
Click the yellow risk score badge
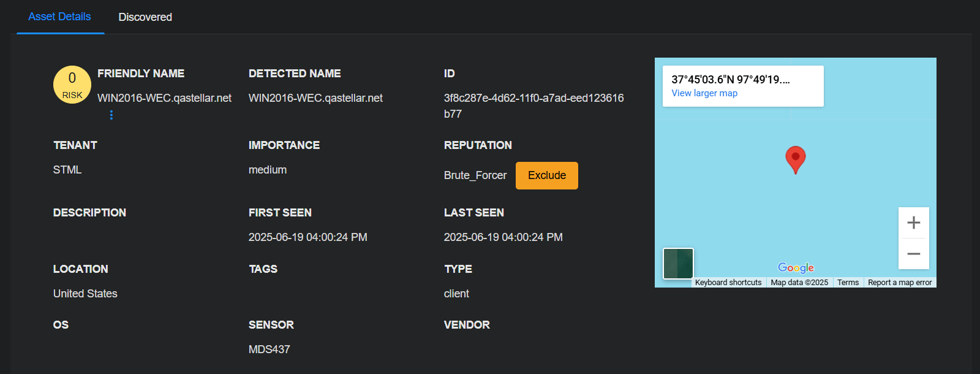pyautogui.click(x=72, y=85)
